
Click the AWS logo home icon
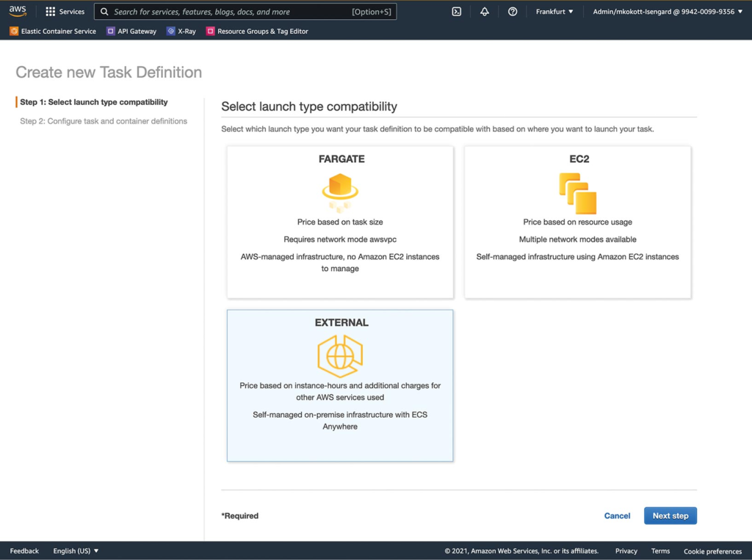point(18,11)
